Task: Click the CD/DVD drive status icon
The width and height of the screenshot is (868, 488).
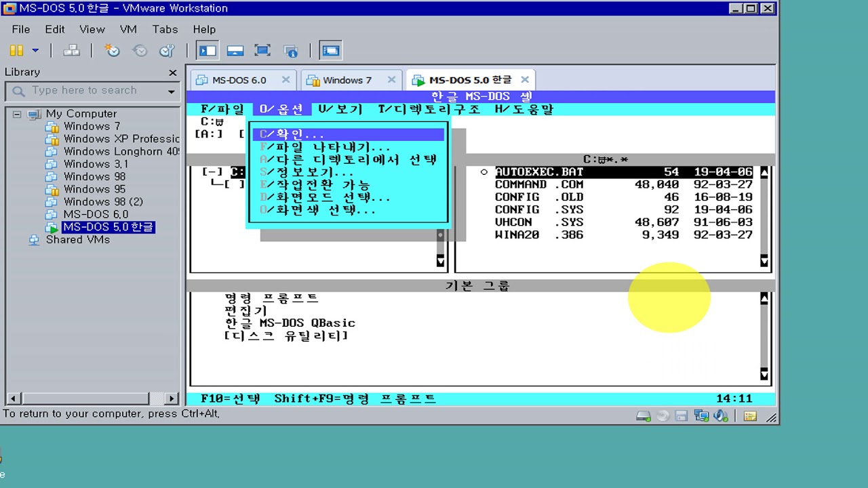Action: 663,415
